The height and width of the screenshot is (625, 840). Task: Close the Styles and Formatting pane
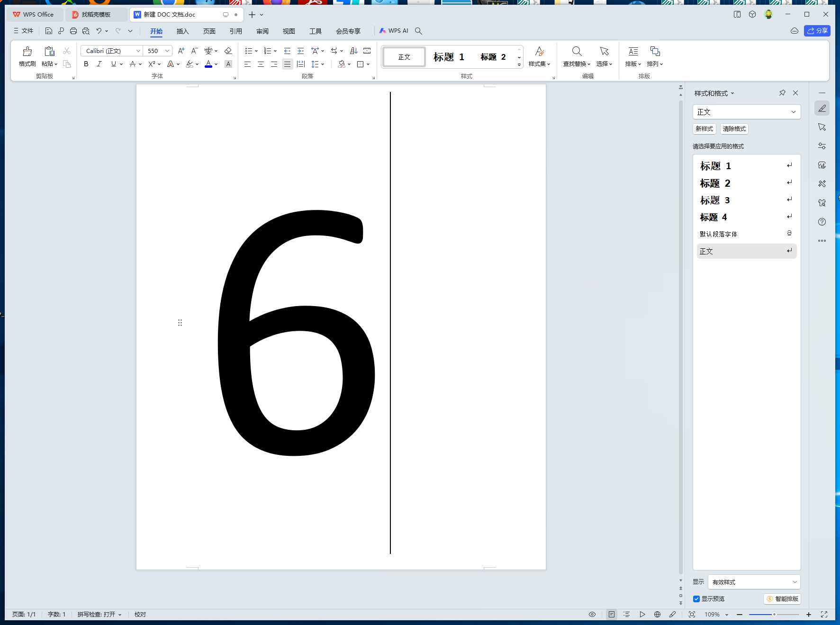tap(795, 93)
